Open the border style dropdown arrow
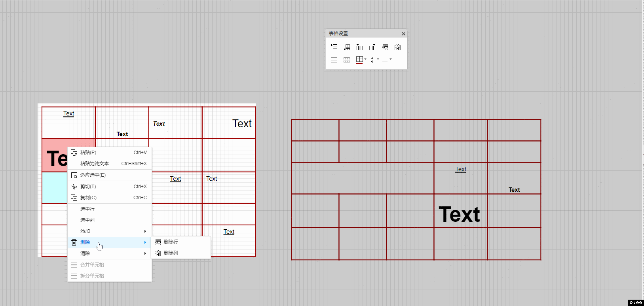 coord(365,59)
